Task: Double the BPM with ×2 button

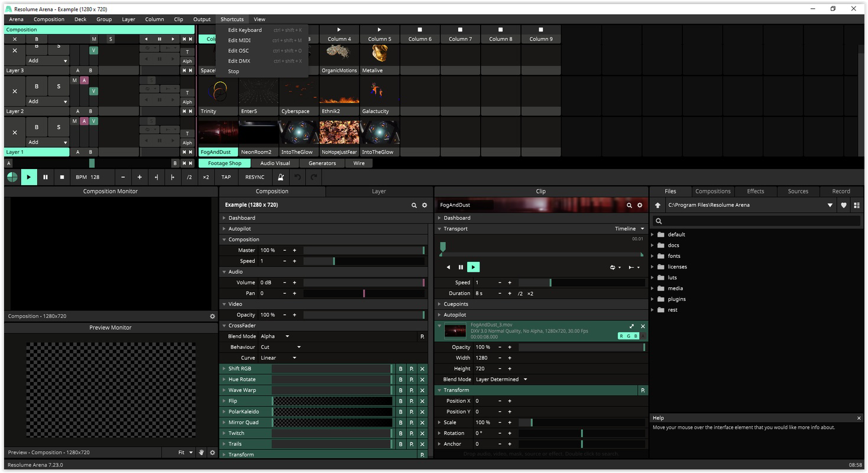Action: click(x=206, y=177)
